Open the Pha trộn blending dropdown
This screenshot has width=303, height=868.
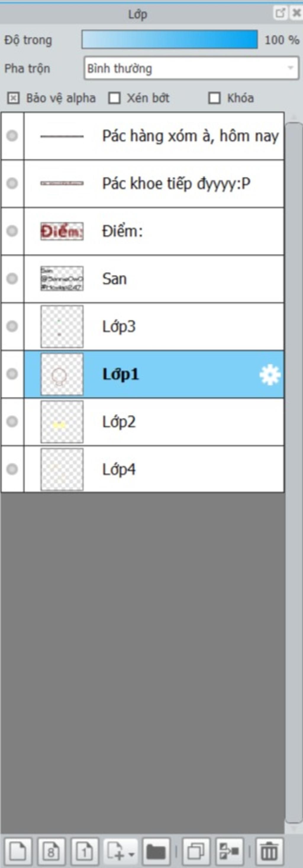click(191, 68)
